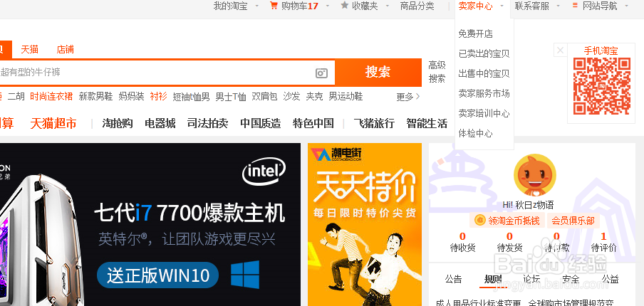644x306 pixels.
Task: Expand the 购物车 dropdown arrow
Action: [327, 6]
